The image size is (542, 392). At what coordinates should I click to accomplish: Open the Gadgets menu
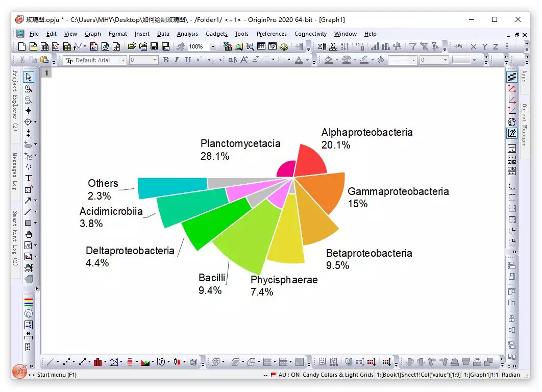click(216, 34)
